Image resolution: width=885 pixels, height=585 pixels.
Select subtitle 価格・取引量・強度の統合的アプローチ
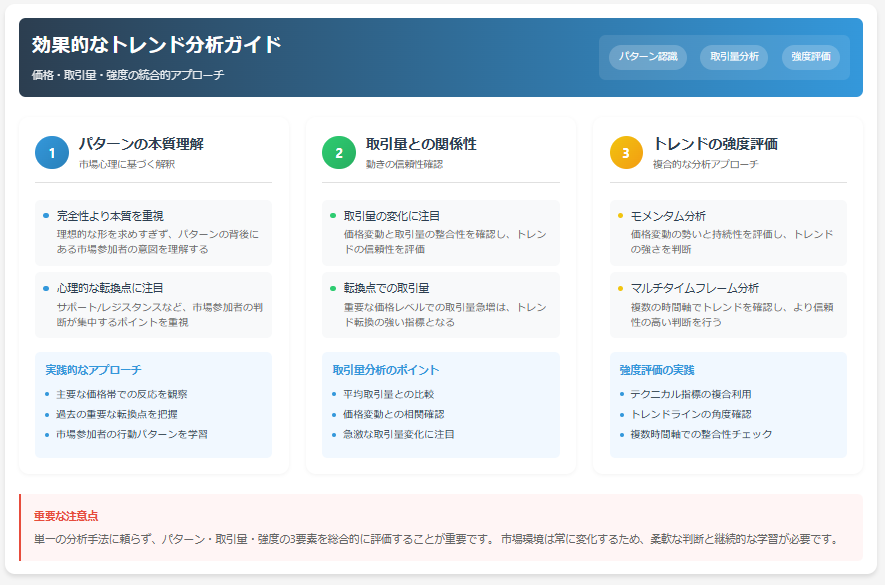coord(128,75)
